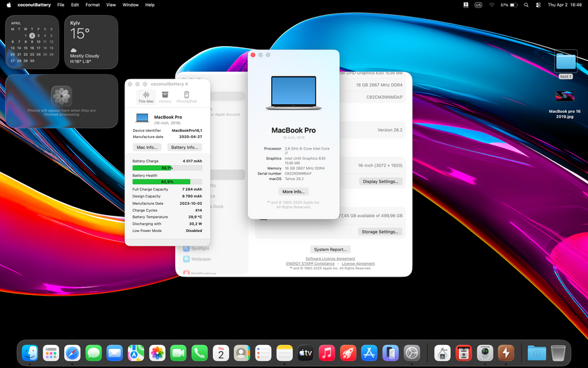This screenshot has width=588, height=368.
Task: Click the Mac Info... button
Action: pos(147,147)
